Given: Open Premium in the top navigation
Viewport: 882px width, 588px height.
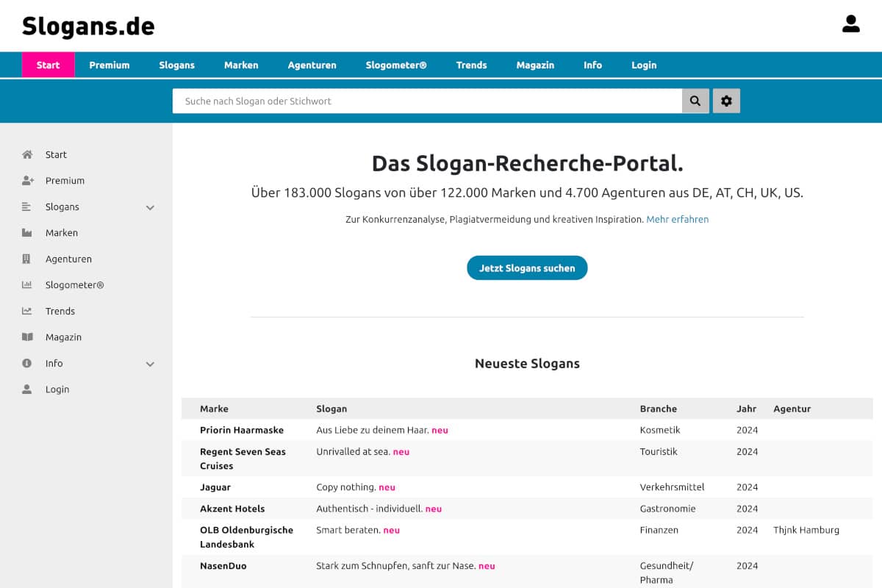Looking at the screenshot, I should coord(110,65).
